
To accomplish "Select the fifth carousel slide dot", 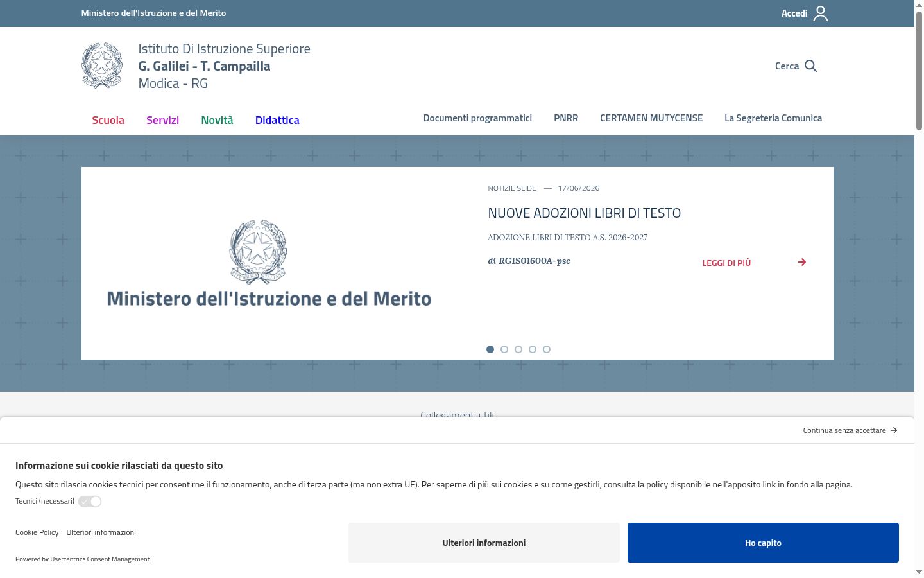I will point(547,349).
